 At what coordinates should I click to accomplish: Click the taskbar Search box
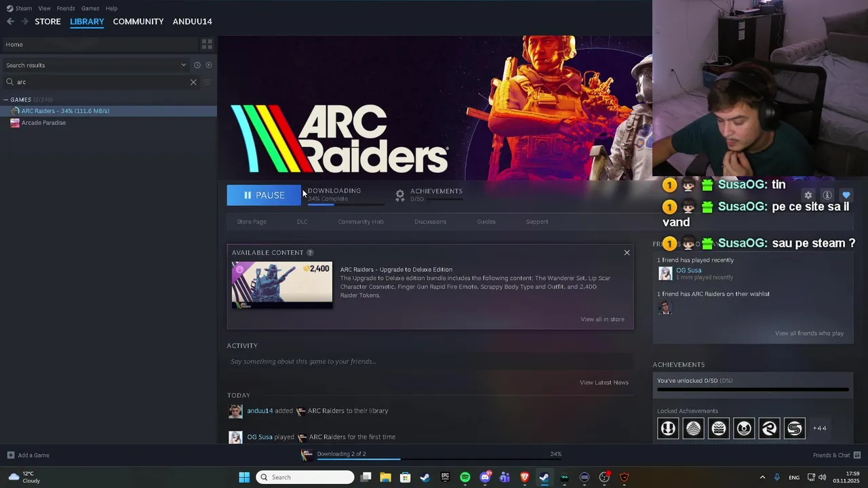coord(305,477)
